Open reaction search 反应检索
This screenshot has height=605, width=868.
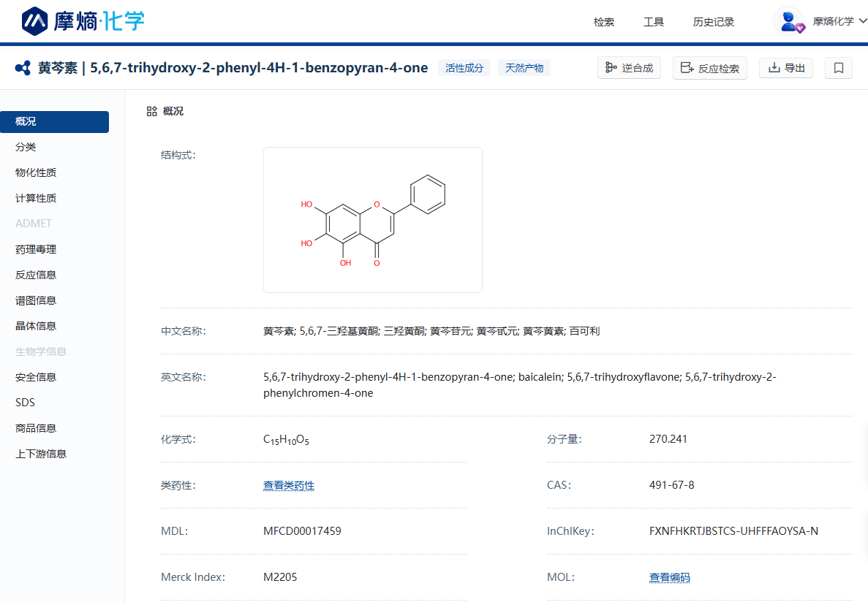[709, 68]
